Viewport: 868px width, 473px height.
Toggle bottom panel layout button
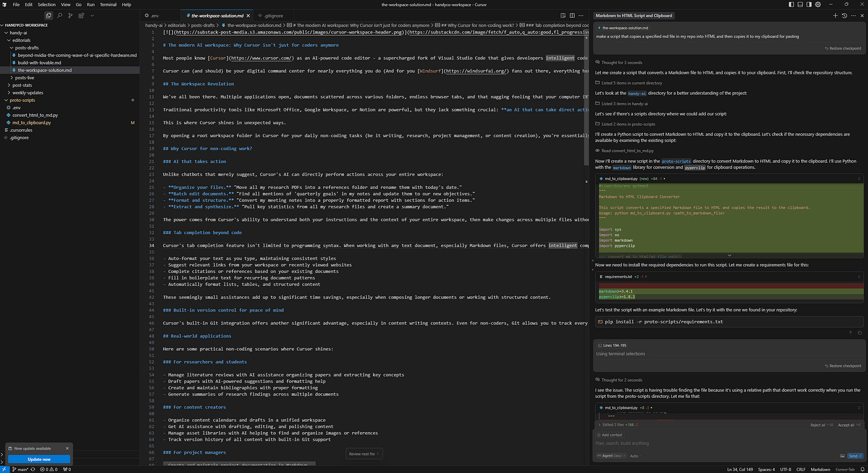point(801,4)
